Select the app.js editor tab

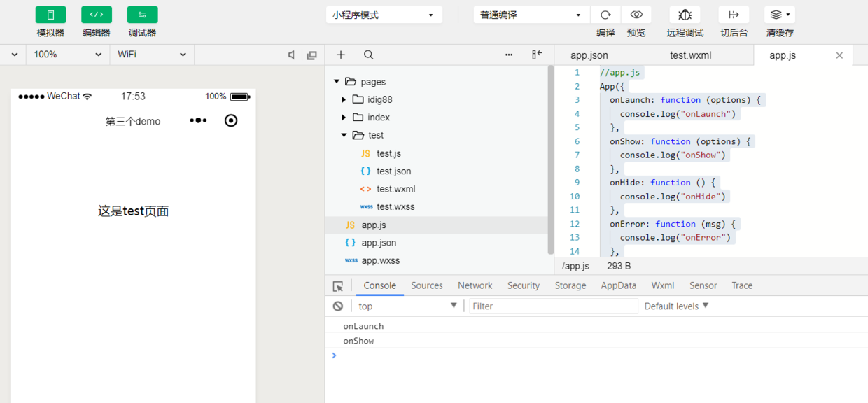783,55
